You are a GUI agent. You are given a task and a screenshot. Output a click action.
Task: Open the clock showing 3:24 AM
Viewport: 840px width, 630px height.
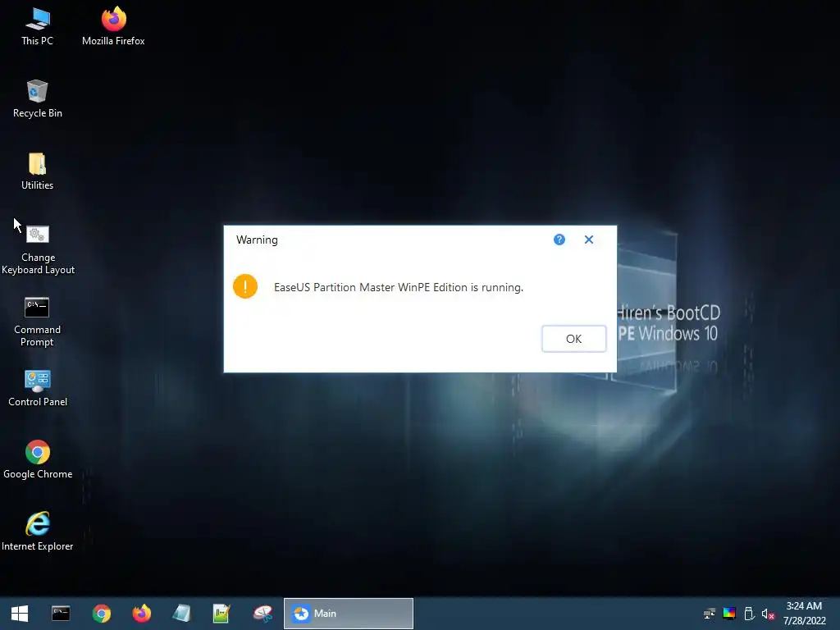(x=804, y=614)
